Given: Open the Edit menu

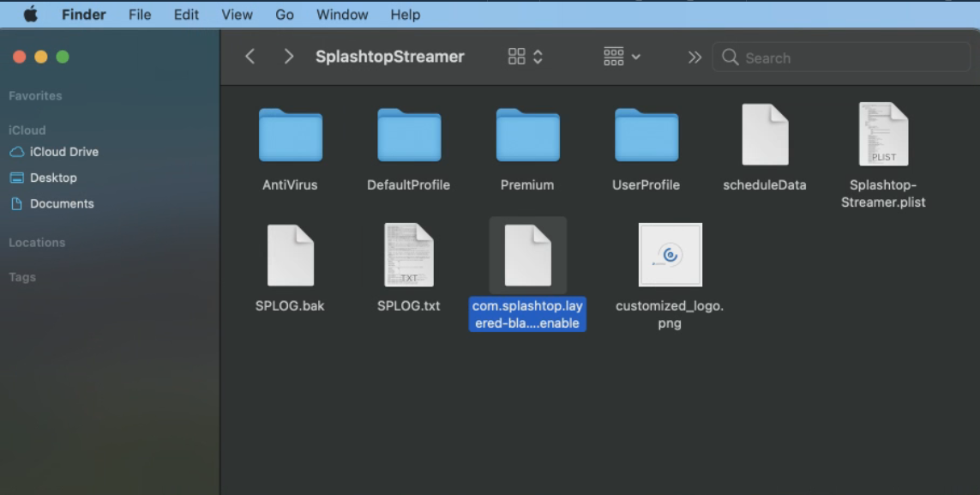Looking at the screenshot, I should click(186, 15).
